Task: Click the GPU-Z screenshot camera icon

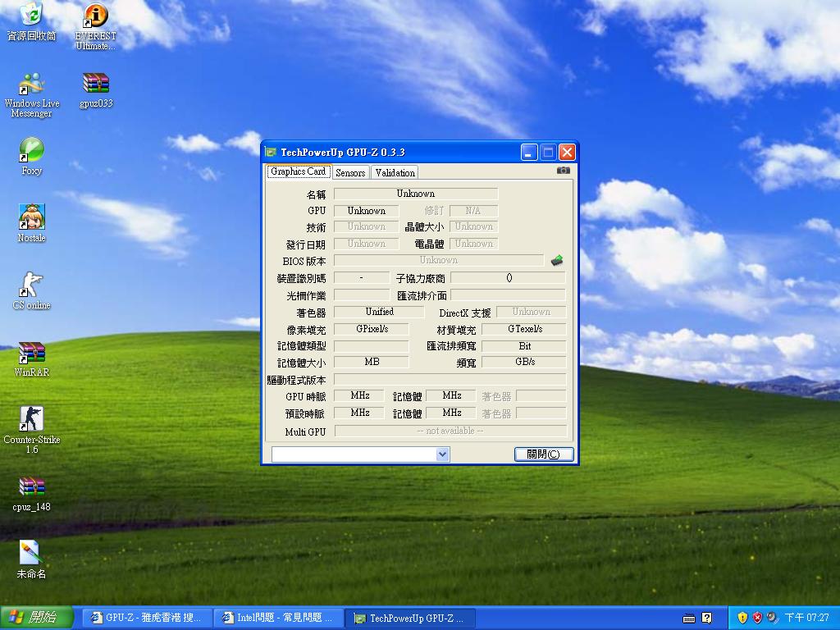Action: pos(563,171)
